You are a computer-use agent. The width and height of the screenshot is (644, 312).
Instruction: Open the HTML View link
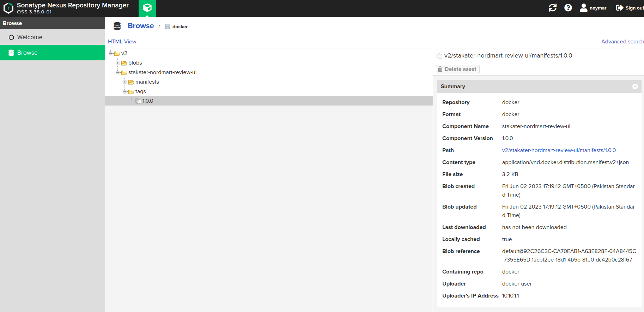[122, 42]
